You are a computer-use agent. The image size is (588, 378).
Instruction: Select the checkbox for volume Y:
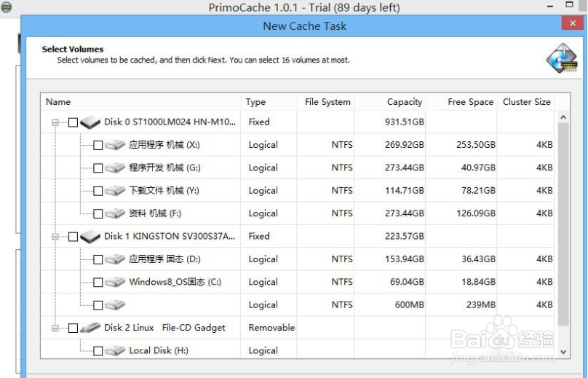click(98, 191)
